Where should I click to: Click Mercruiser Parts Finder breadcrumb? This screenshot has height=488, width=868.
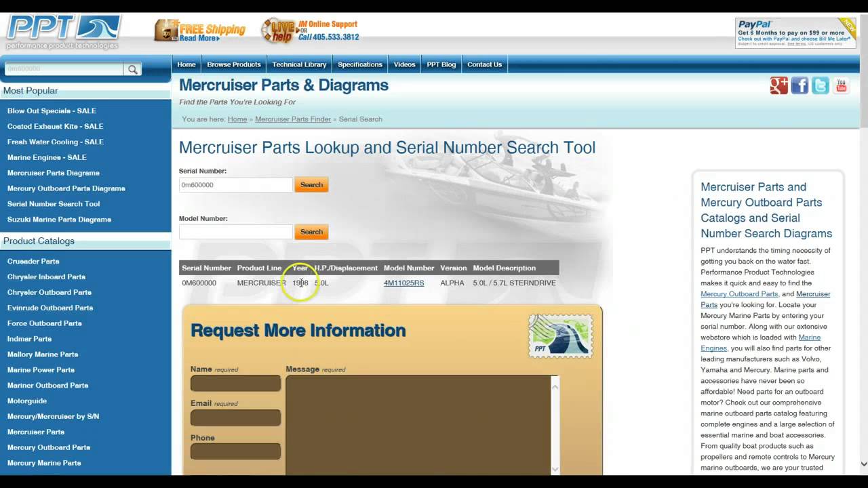[x=293, y=119]
